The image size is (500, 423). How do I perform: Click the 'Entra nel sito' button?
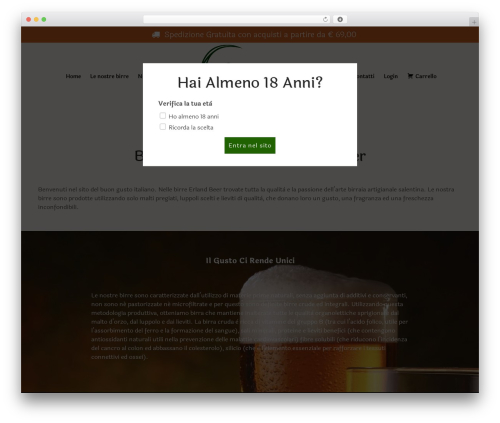(x=250, y=145)
